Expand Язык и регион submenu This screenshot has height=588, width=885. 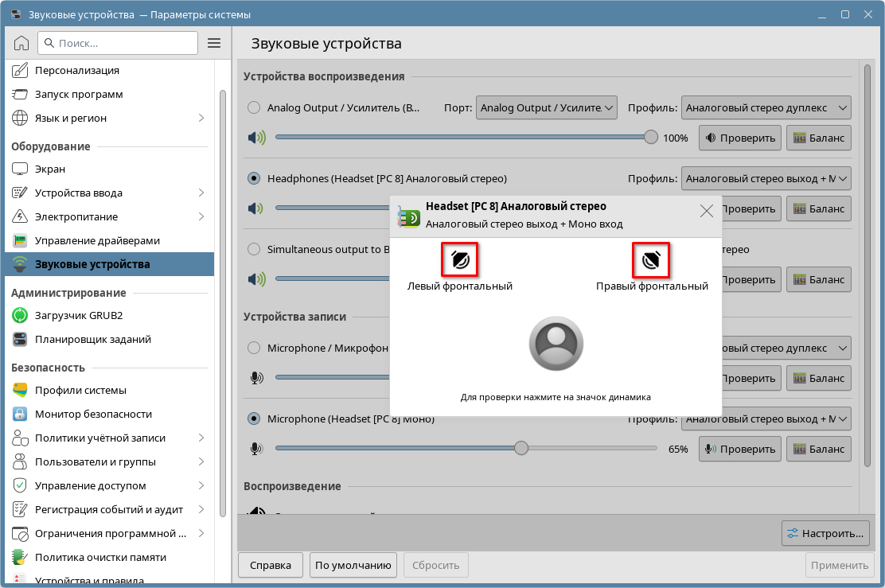pos(201,118)
